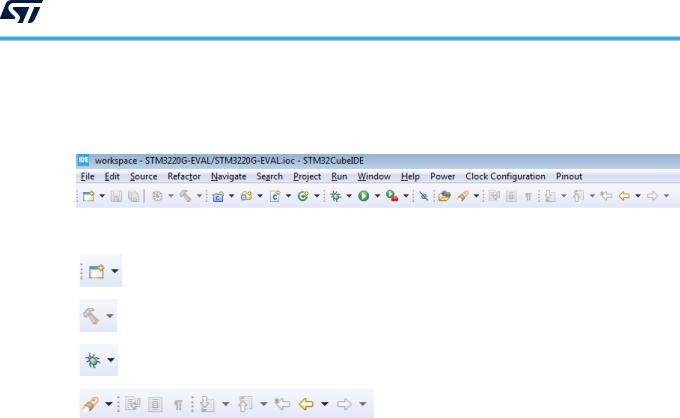Click the Build hammer in the full toolbar
This screenshot has width=680, height=418.
[186, 196]
